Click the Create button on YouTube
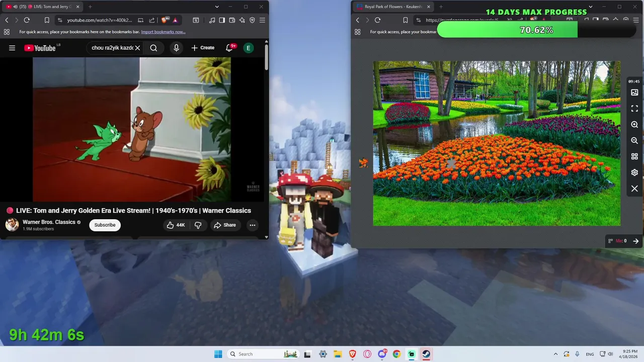Image resolution: width=644 pixels, height=362 pixels. 203,48
